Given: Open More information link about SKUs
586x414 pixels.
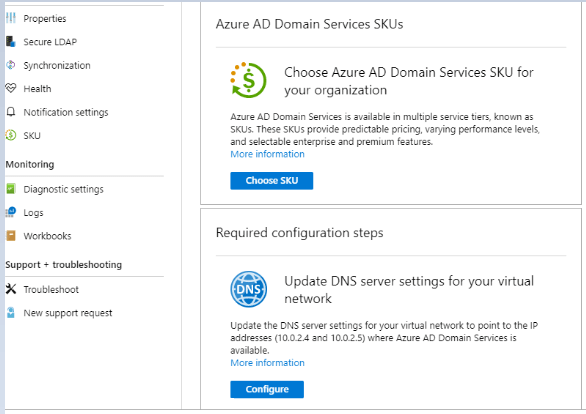Looking at the screenshot, I should 267,154.
